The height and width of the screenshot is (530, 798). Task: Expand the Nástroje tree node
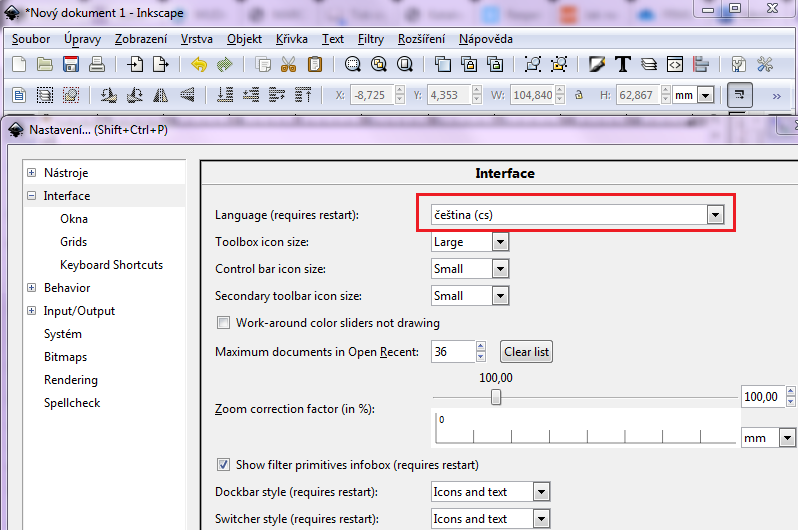[32, 173]
